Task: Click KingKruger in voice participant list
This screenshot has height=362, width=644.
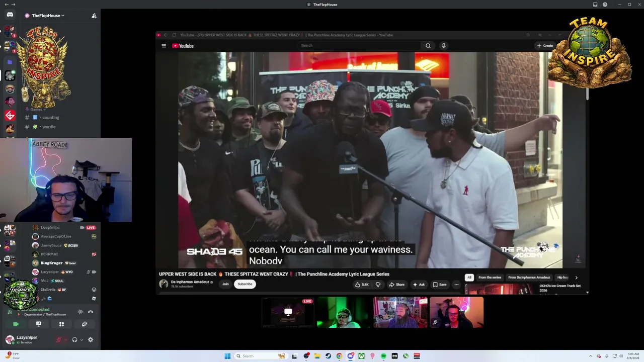Action: (51, 263)
